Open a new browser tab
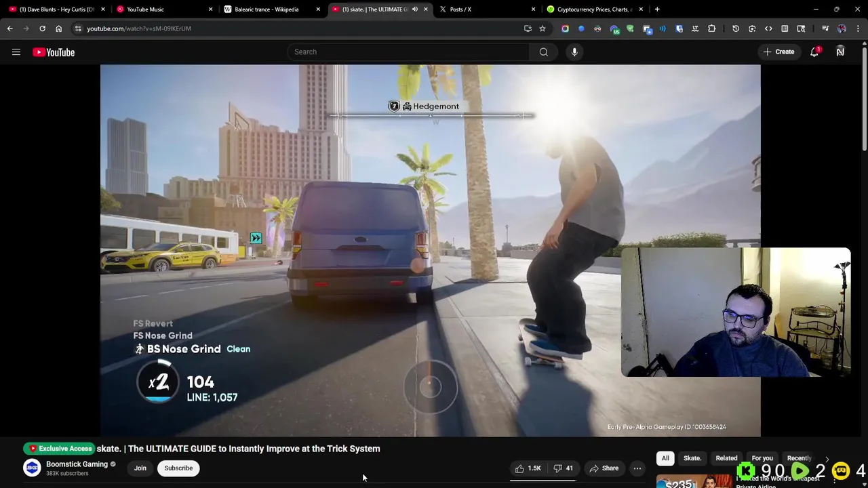Viewport: 868px width, 488px height. (x=657, y=9)
